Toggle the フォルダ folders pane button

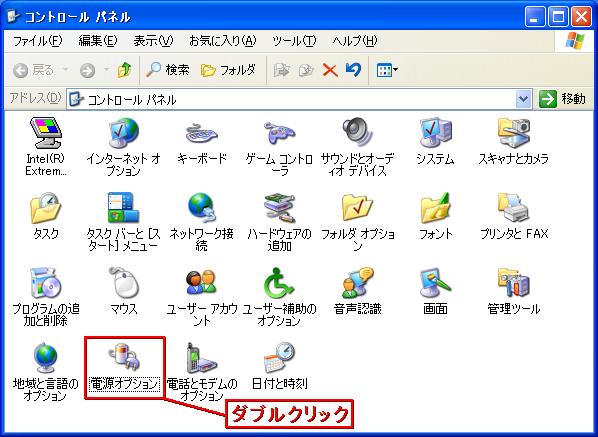click(x=228, y=70)
